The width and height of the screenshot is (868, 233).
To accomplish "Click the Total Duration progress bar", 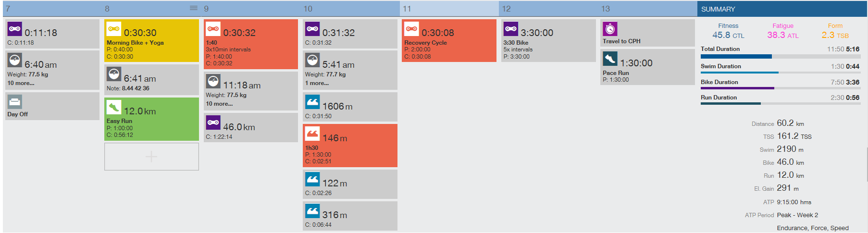I will click(780, 57).
